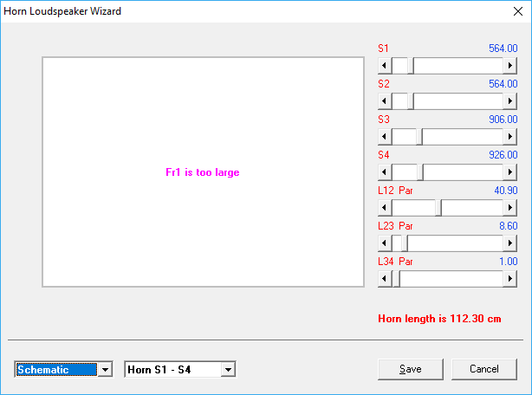
Task: Click the S1 slider right arrow
Action: point(510,66)
